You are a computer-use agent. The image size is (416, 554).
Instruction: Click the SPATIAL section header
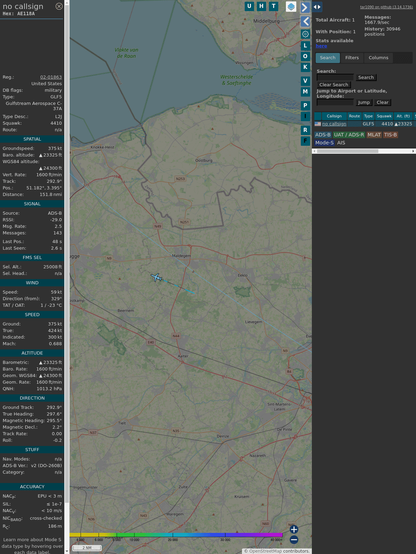click(x=32, y=139)
